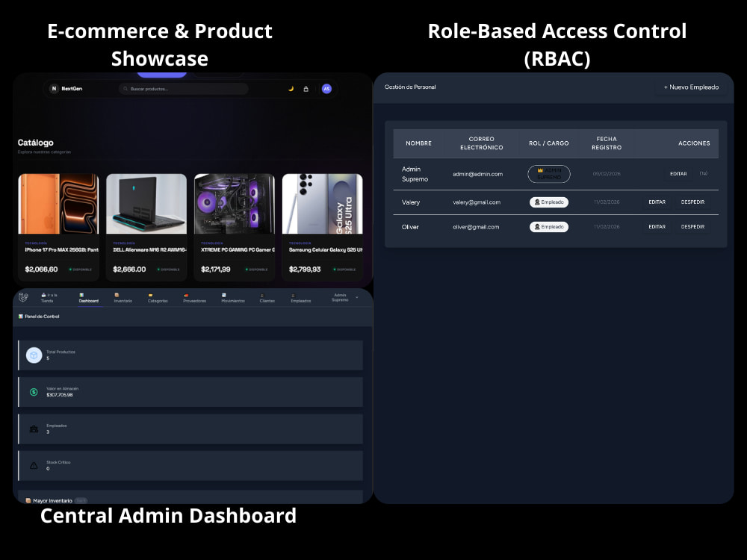This screenshot has width=747, height=560.
Task: Open the Empleados nav item
Action: point(300,298)
